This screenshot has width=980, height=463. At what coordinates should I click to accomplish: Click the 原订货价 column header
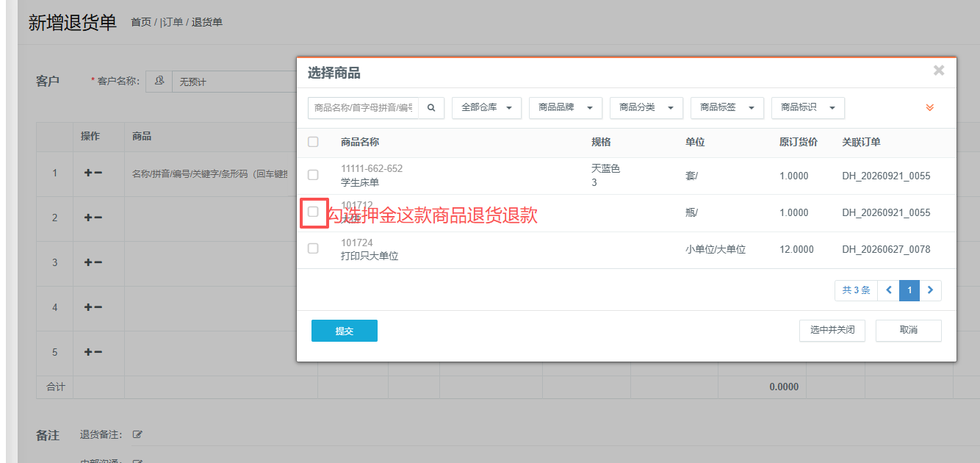799,142
